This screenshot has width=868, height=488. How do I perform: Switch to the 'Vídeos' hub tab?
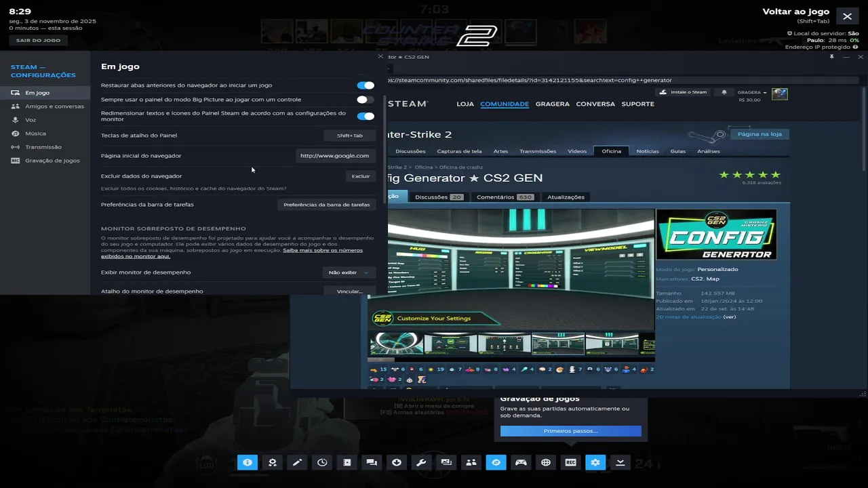tap(577, 151)
